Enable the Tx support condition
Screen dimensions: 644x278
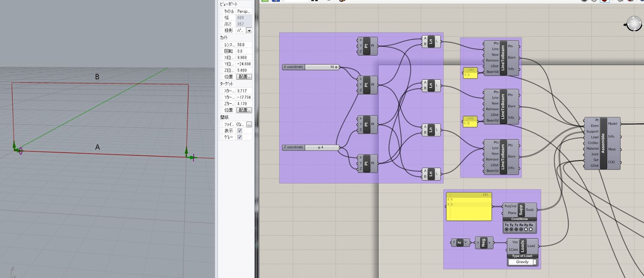point(507,229)
